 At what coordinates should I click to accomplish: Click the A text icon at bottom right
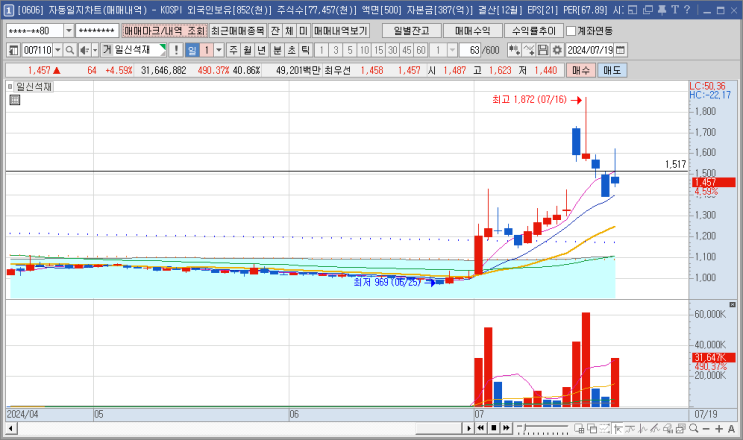pyautogui.click(x=731, y=429)
